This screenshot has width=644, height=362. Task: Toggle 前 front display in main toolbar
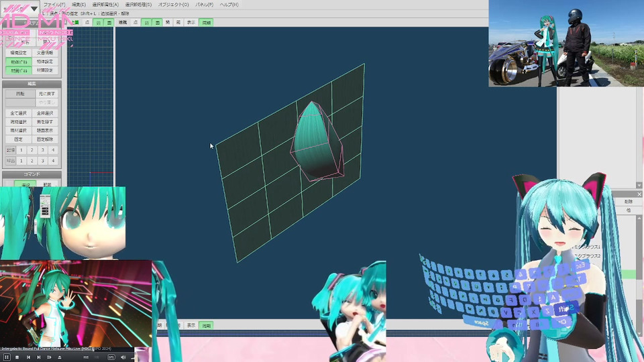click(178, 23)
